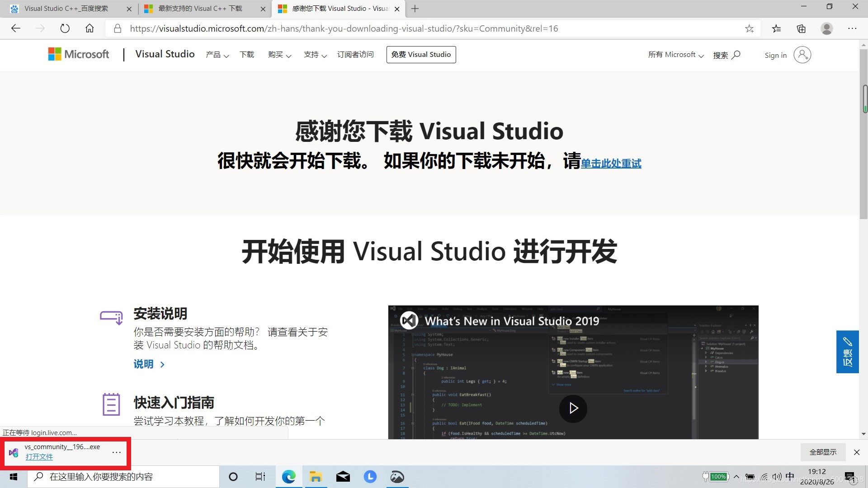Open the 下载 nav menu item
The width and height of the screenshot is (868, 488).
[x=247, y=55]
